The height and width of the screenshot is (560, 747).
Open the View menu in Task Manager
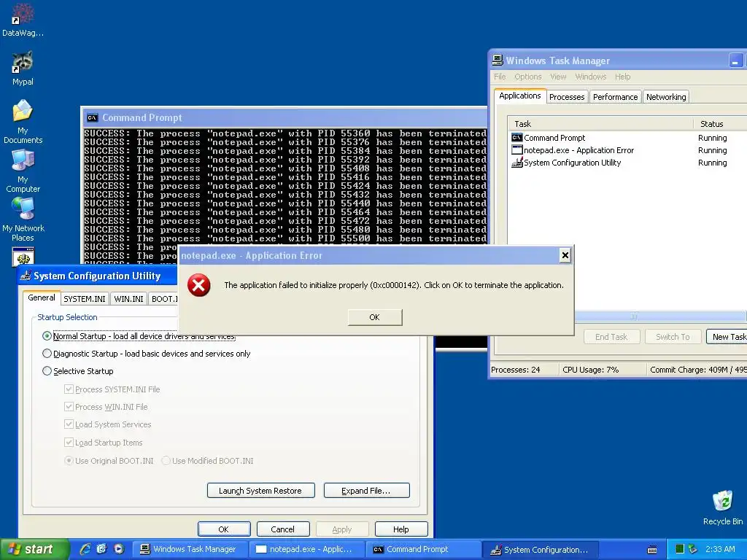558,77
